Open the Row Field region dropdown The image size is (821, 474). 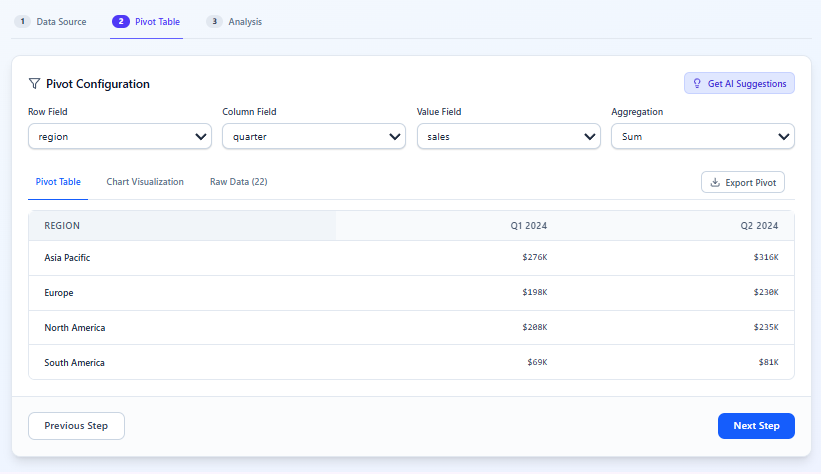pyautogui.click(x=119, y=136)
